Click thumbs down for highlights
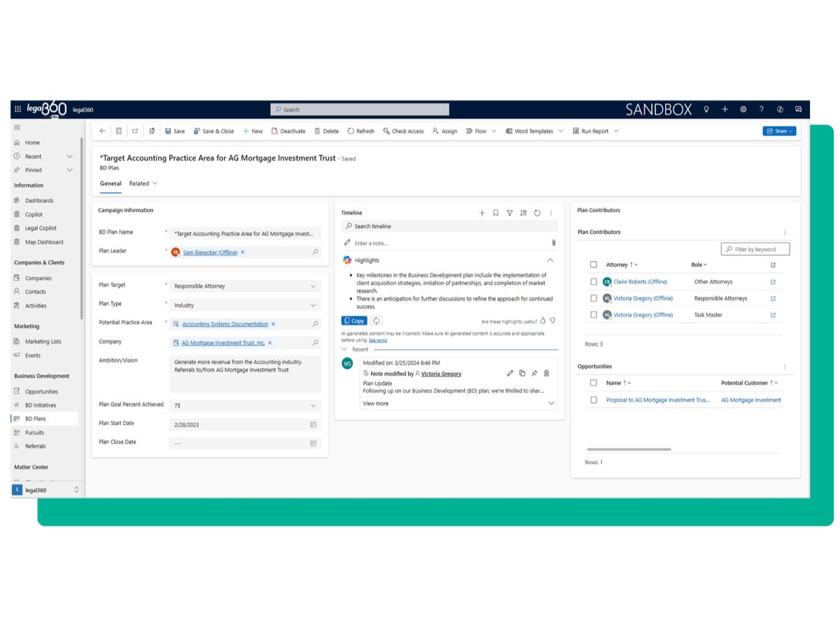Image resolution: width=840 pixels, height=630 pixels. [x=552, y=321]
